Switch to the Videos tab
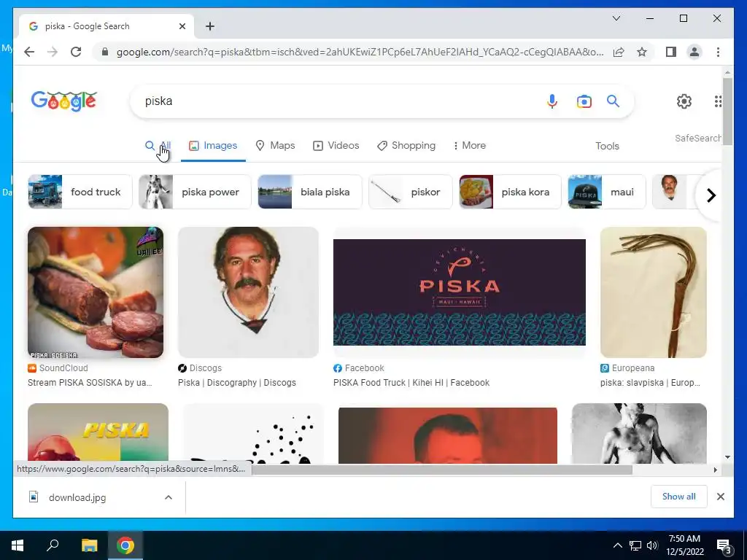This screenshot has height=560, width=747. coord(336,145)
